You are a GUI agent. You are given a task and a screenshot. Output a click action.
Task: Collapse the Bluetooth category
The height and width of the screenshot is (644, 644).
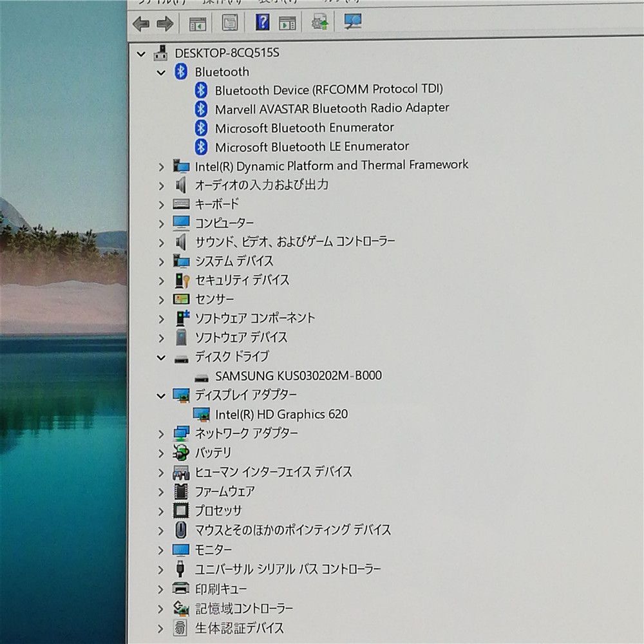[160, 71]
